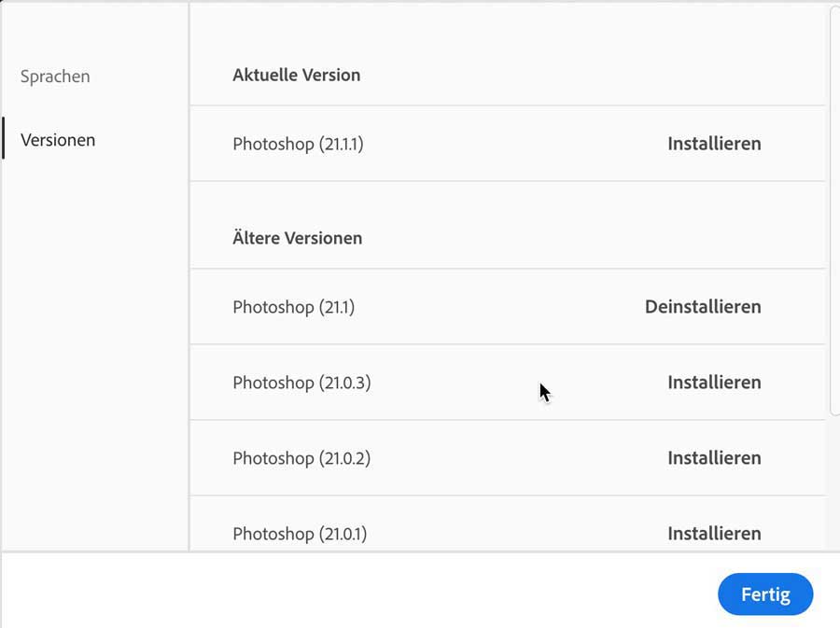The height and width of the screenshot is (628, 840).
Task: Click the Photoshop (21.0.1) entry name
Action: tap(300, 534)
